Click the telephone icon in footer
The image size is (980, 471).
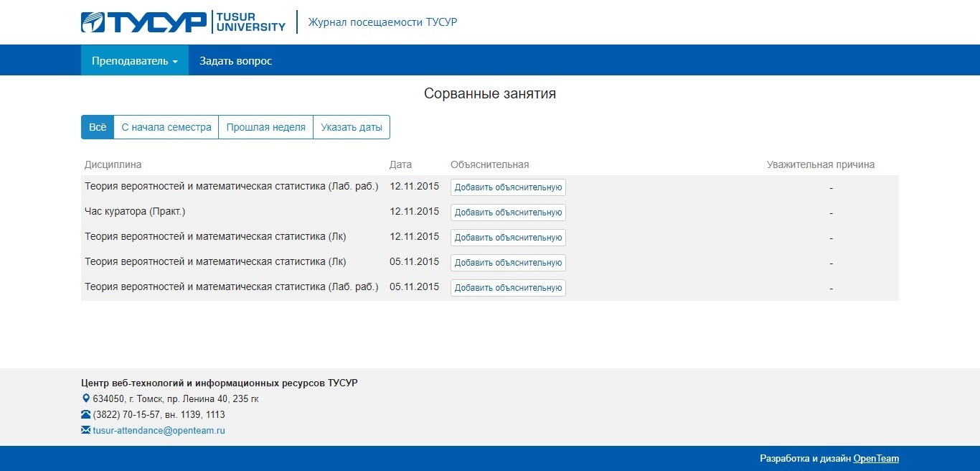(86, 414)
